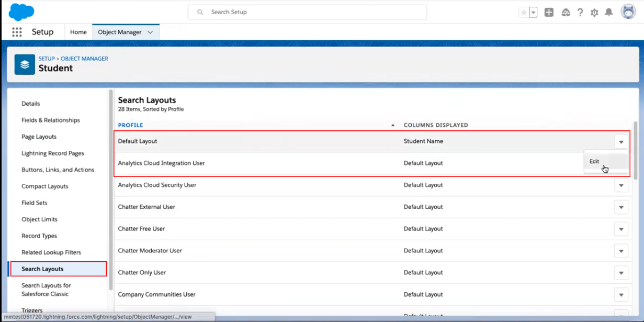This screenshot has width=644, height=322.
Task: Click the Student Name columns cell
Action: [423, 141]
